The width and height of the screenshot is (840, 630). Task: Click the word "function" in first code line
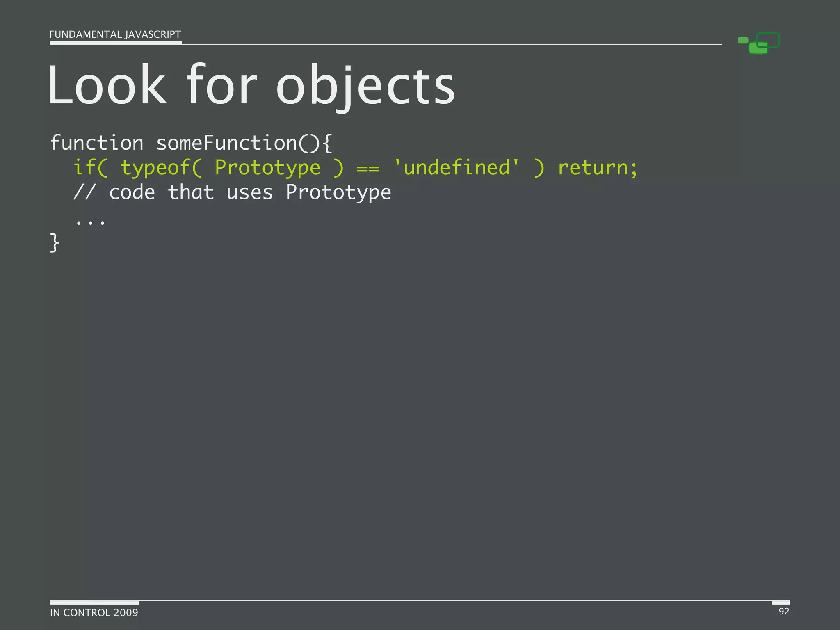pyautogui.click(x=97, y=143)
